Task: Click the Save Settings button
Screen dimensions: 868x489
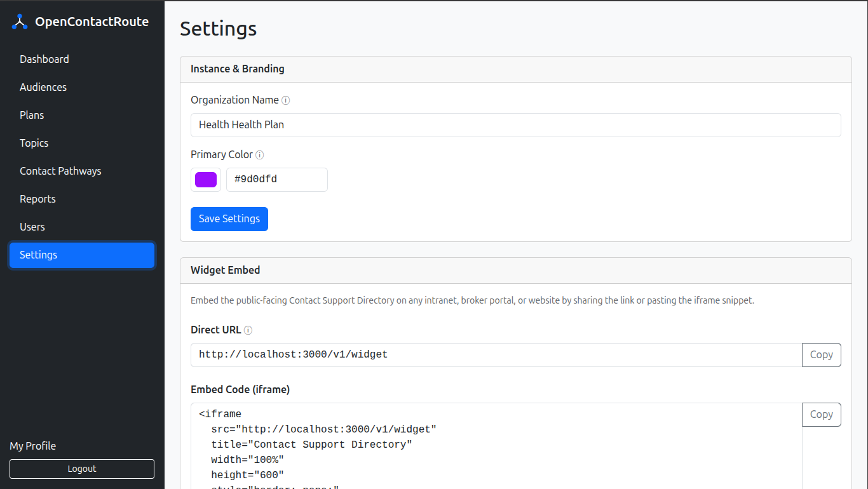Action: pyautogui.click(x=229, y=218)
